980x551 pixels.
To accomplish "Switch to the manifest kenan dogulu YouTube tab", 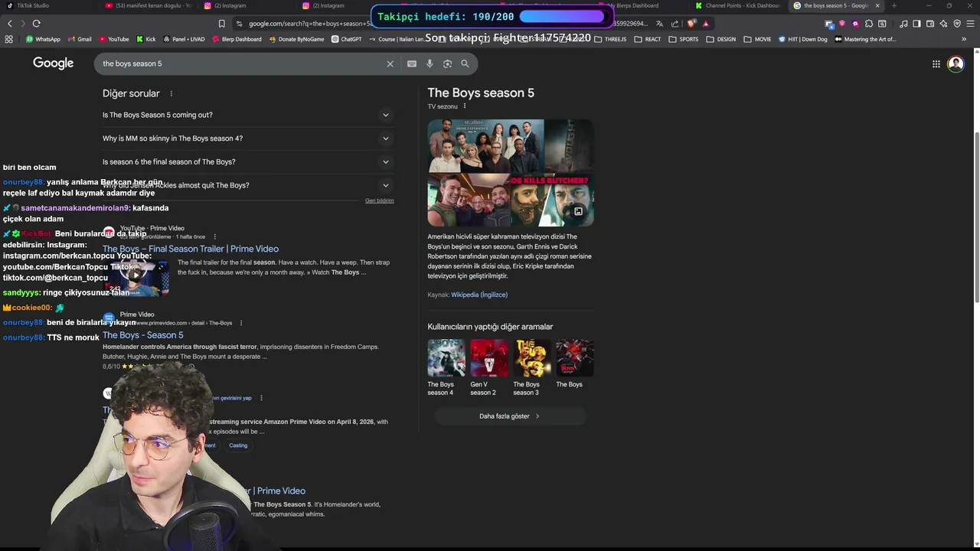I will 149,5.
